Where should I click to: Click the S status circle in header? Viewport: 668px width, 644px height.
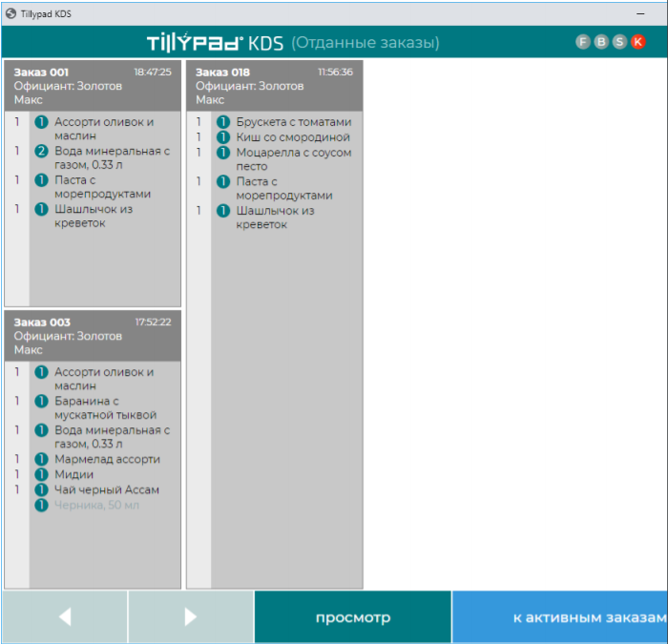point(619,42)
